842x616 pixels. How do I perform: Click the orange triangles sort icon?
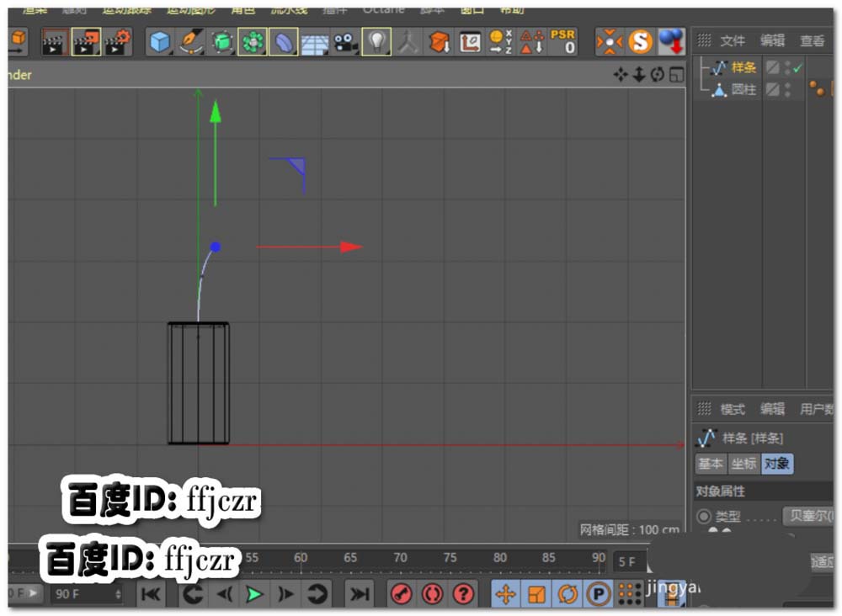point(531,42)
